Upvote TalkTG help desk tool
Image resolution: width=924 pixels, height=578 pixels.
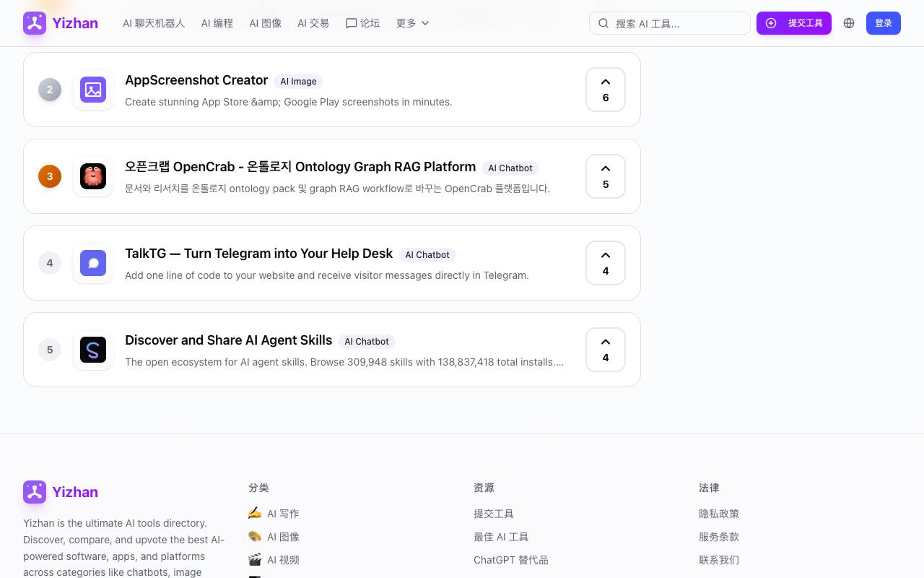(x=606, y=263)
